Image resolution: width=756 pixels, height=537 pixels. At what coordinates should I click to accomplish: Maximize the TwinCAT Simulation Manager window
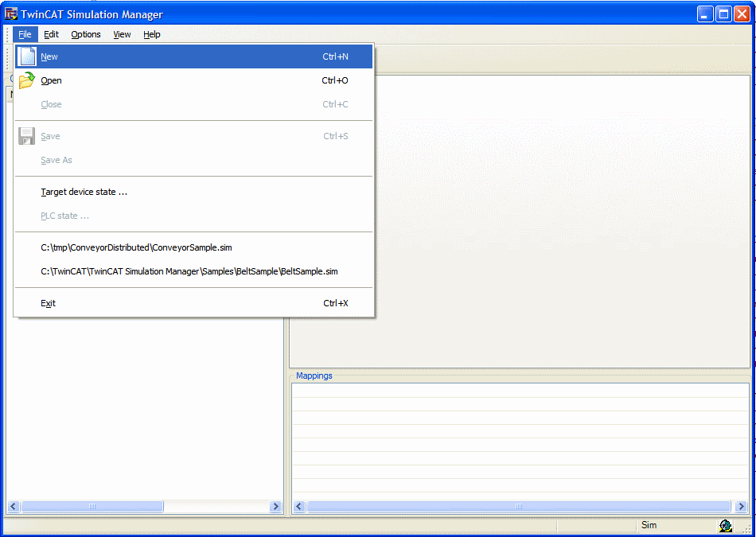[x=723, y=14]
